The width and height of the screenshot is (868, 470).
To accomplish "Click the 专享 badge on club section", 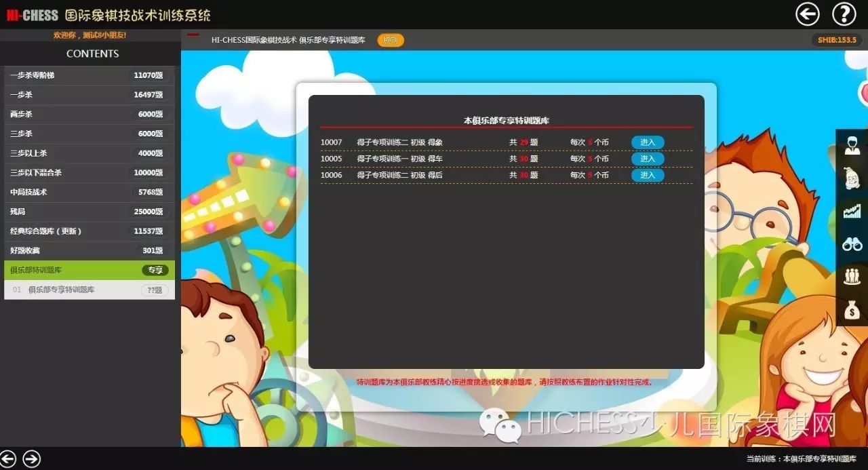I will 155,270.
